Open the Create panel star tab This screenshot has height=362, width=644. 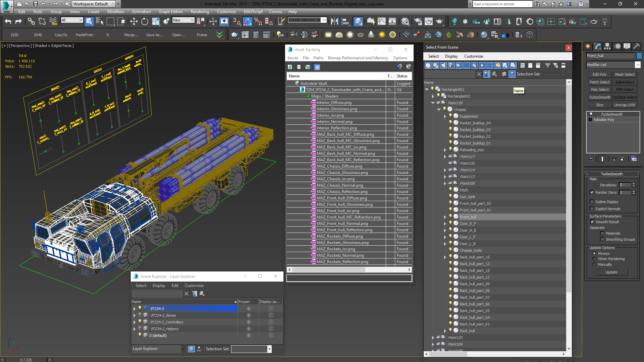click(588, 46)
